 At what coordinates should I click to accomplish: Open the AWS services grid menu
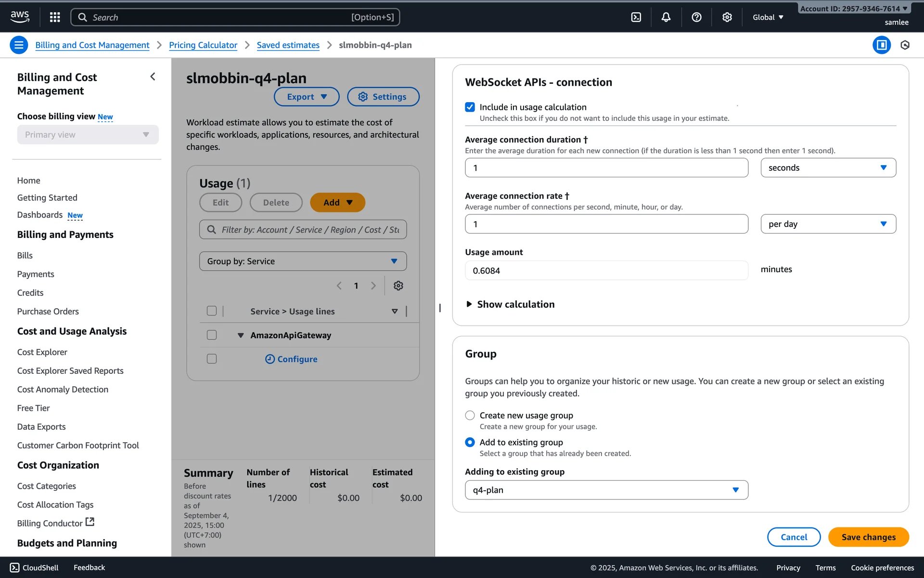tap(55, 17)
